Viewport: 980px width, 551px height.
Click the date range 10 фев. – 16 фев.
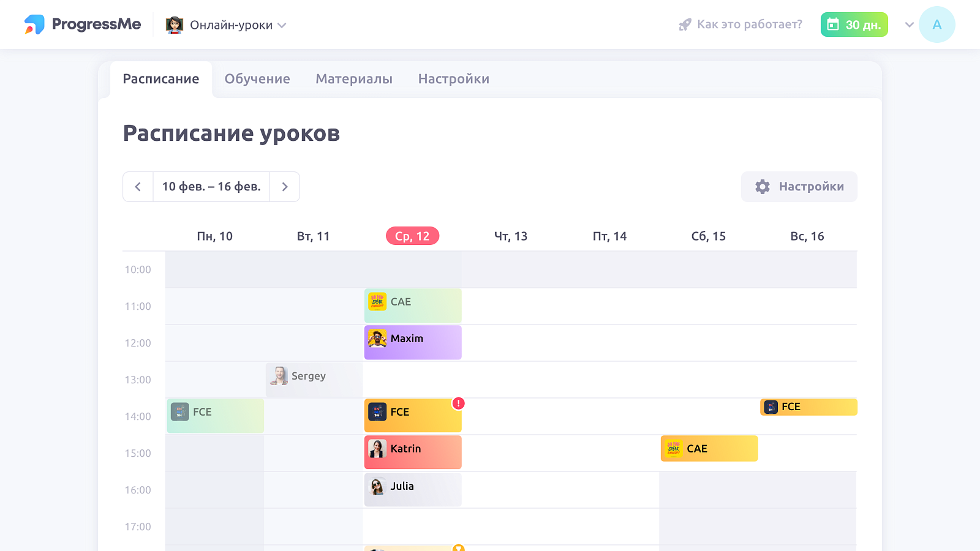click(211, 187)
